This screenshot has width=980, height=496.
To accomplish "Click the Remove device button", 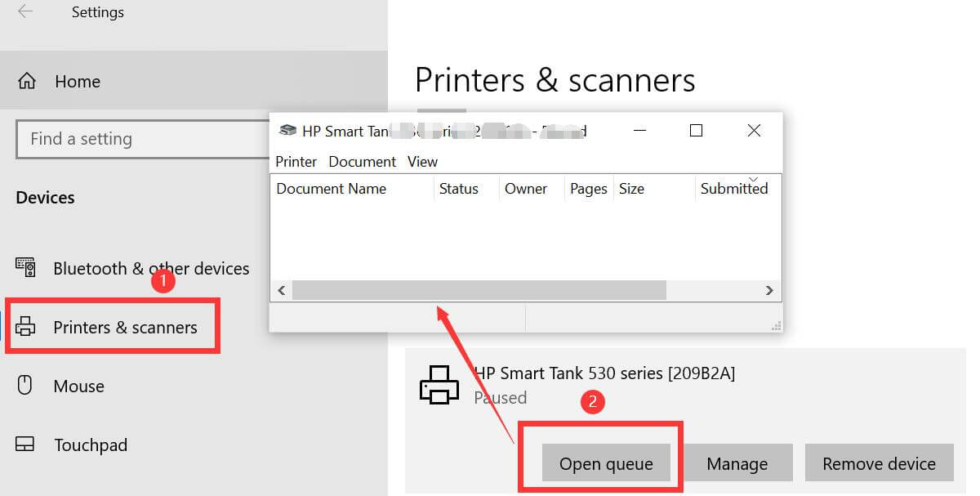I will [879, 462].
